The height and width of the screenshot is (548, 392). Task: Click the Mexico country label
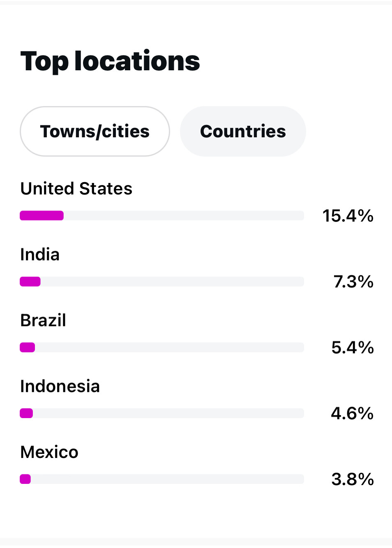pyautogui.click(x=49, y=452)
